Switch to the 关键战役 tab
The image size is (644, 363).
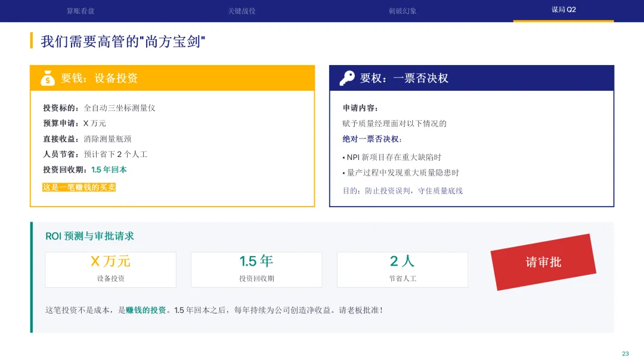(x=241, y=11)
